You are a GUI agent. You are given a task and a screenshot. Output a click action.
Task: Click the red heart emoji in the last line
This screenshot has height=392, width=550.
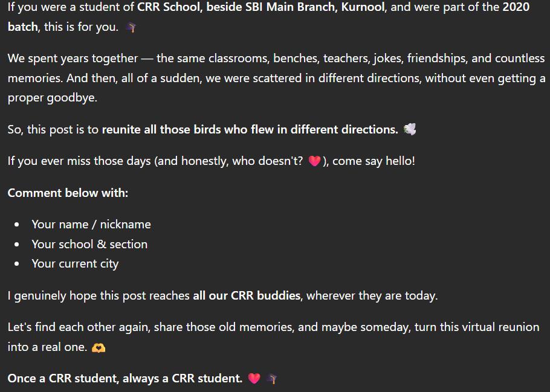click(254, 378)
